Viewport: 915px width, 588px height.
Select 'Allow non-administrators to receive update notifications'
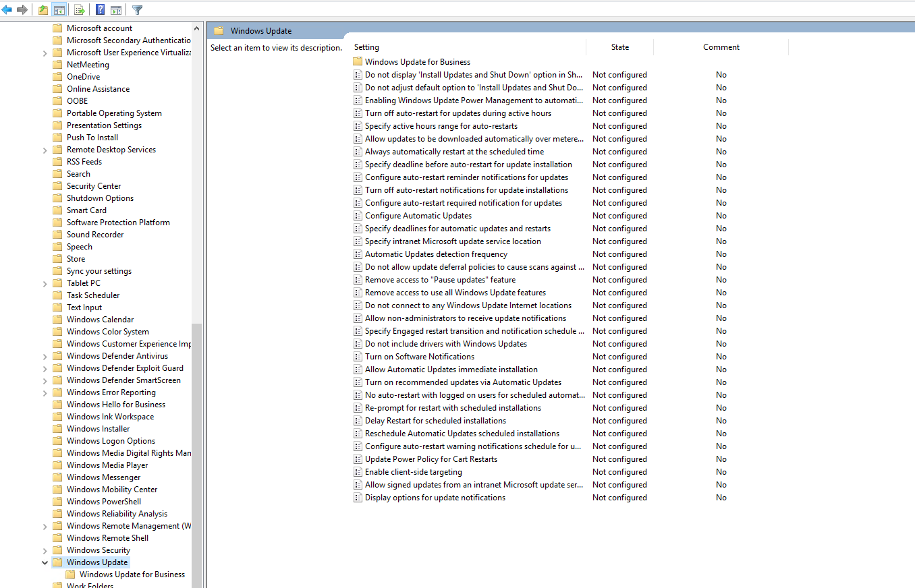[466, 318]
